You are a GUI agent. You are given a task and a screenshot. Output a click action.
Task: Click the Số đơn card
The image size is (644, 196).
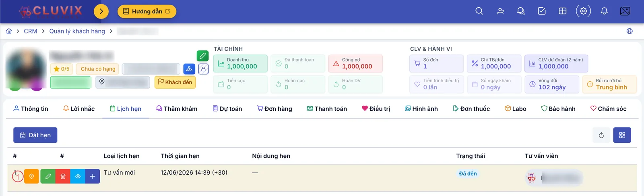[437, 64]
